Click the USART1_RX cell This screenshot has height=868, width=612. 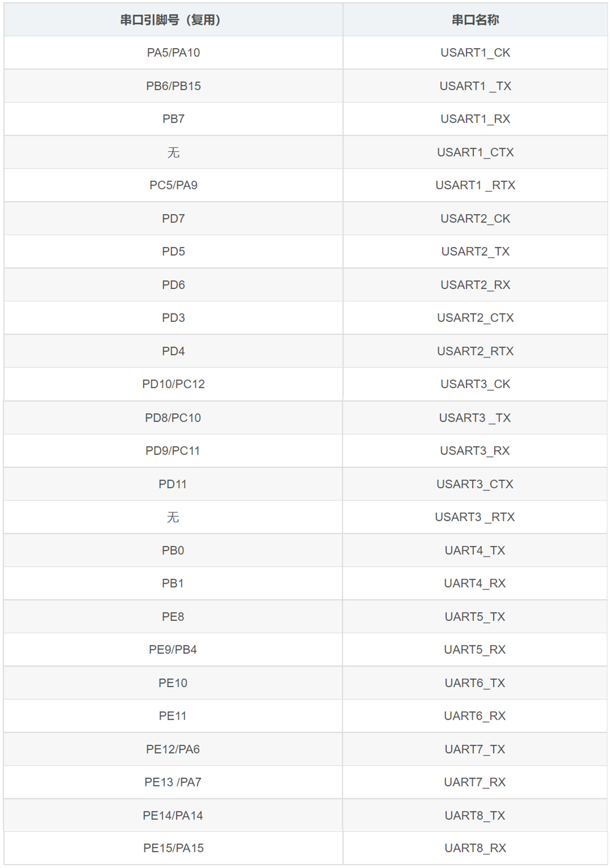tap(475, 119)
